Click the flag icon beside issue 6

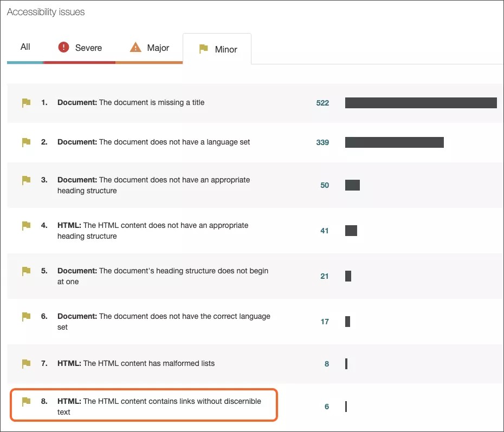click(26, 317)
